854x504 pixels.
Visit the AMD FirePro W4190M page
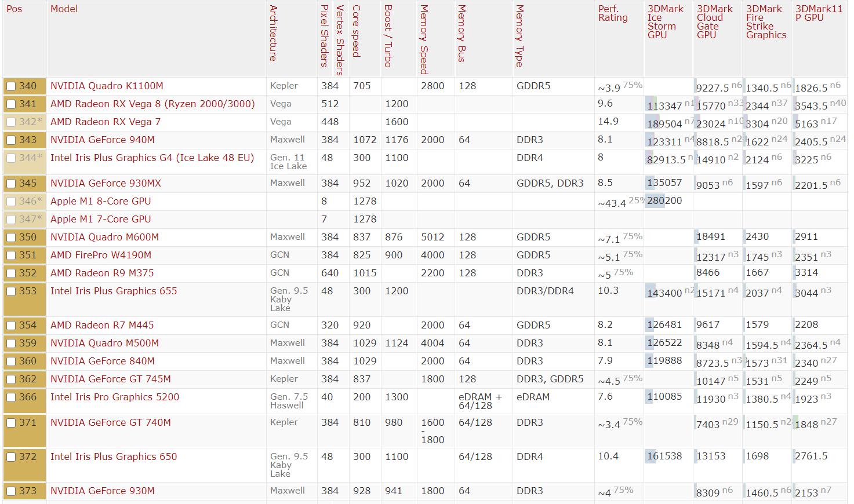pyautogui.click(x=101, y=255)
